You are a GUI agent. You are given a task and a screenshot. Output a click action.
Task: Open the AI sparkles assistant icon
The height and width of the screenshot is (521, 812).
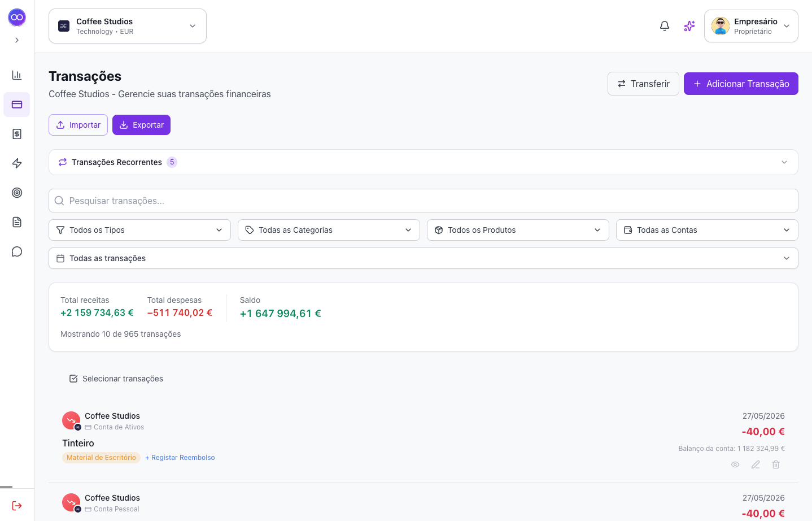(689, 26)
